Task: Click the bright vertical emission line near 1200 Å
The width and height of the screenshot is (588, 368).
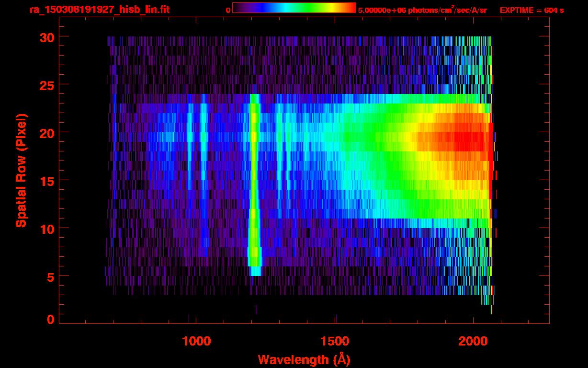Action: (254, 185)
